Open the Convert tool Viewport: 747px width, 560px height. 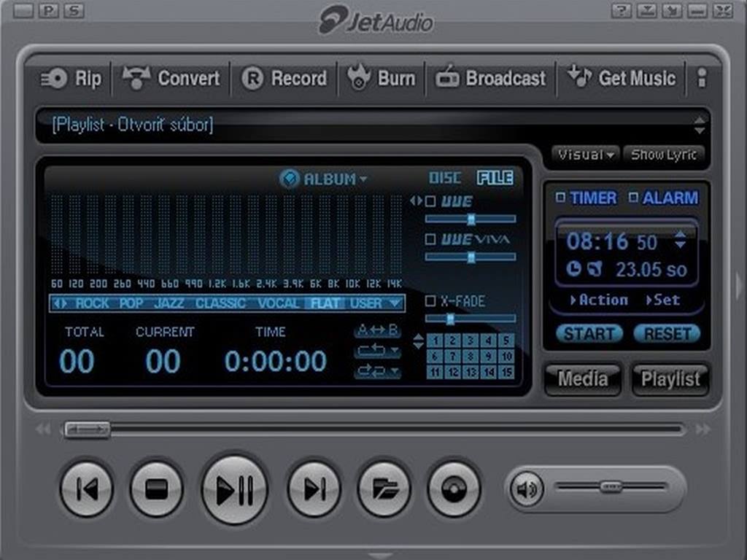[171, 79]
